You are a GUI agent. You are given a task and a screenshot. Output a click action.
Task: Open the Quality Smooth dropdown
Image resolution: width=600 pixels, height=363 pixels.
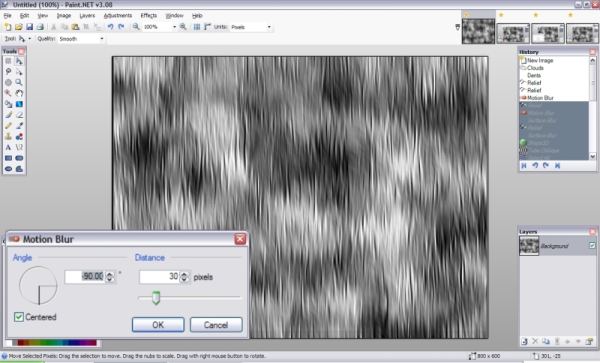tap(81, 39)
